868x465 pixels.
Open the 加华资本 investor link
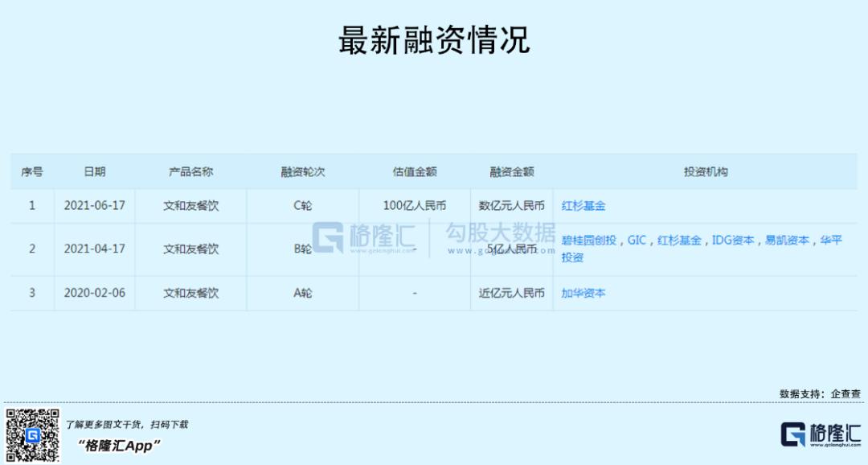tap(583, 293)
